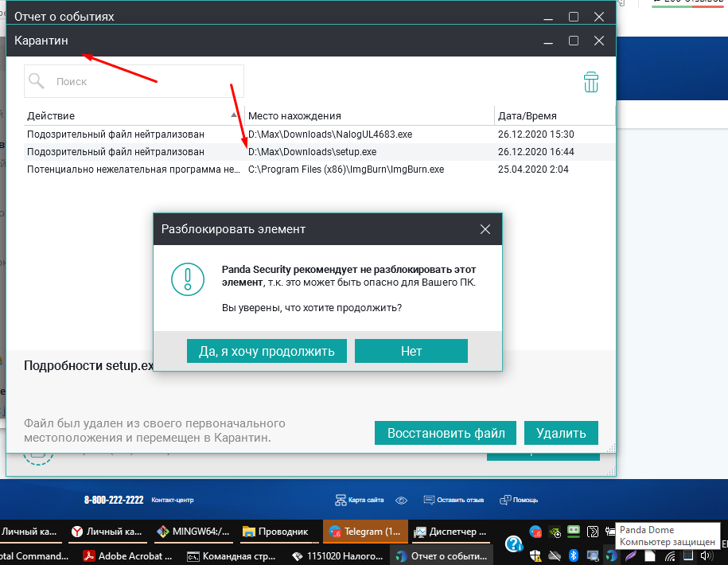Screen dimensions: 728x565
Task: Switch to 'Командная стр...' taskbar item
Action: pos(232,555)
